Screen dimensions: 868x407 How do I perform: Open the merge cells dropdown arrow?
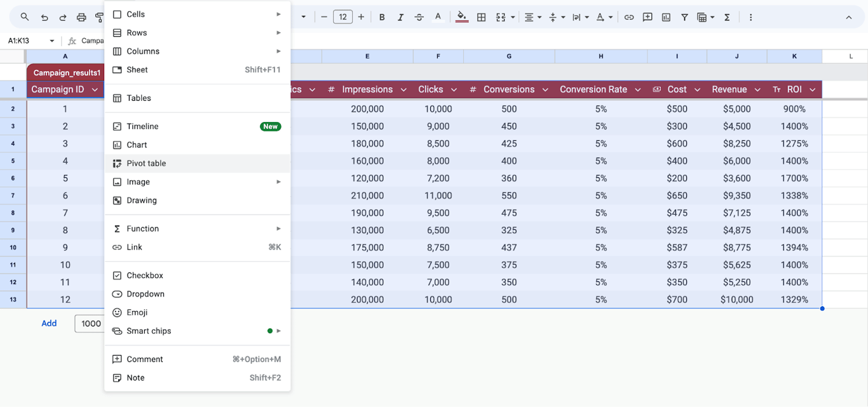[x=512, y=17]
